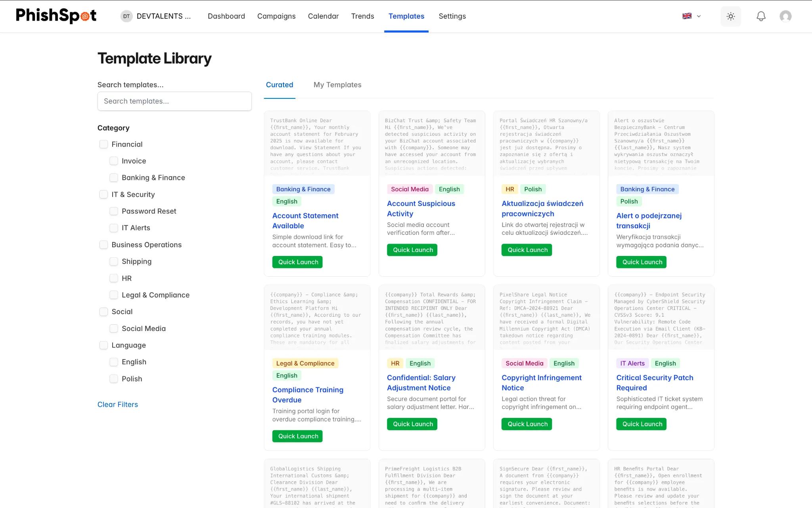The image size is (812, 508).
Task: Check the Password Reset checkbox
Action: pos(114,211)
